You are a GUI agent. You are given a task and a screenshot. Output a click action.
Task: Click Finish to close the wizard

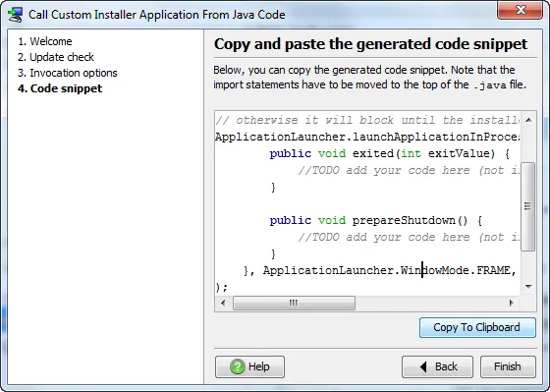coord(508,366)
